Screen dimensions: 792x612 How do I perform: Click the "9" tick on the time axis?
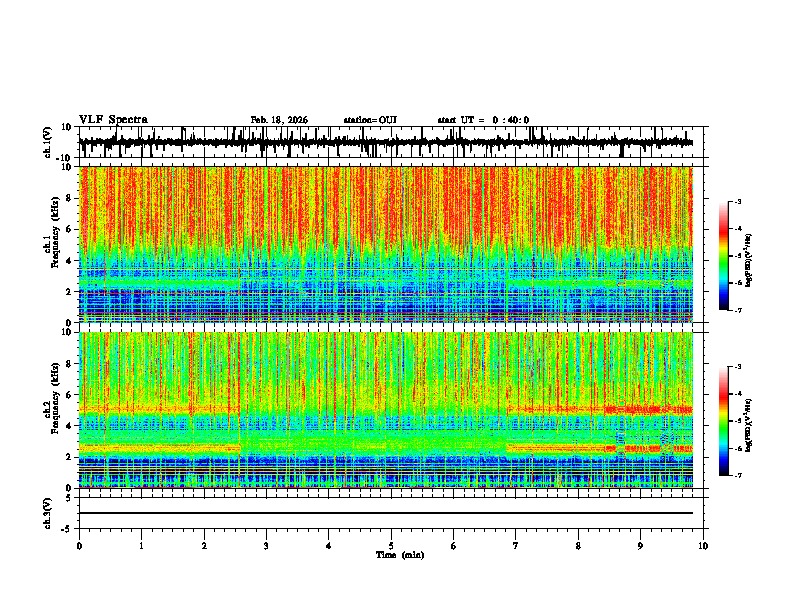pyautogui.click(x=640, y=546)
